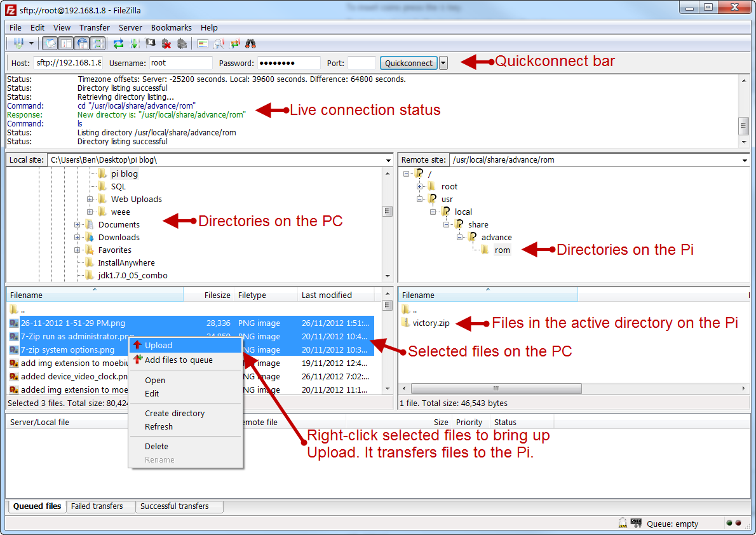
Task: Open the Transfer menu
Action: (94, 27)
